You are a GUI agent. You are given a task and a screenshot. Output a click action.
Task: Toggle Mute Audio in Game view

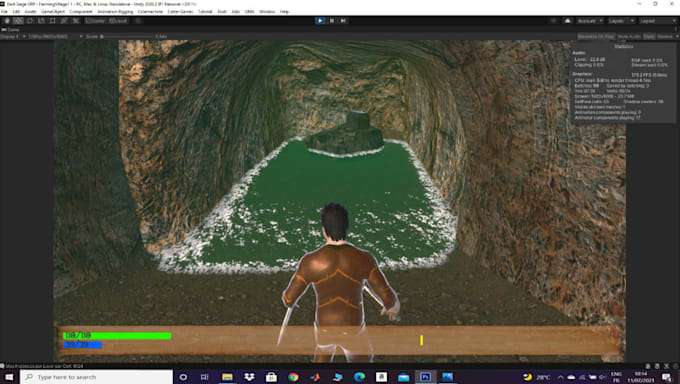629,37
